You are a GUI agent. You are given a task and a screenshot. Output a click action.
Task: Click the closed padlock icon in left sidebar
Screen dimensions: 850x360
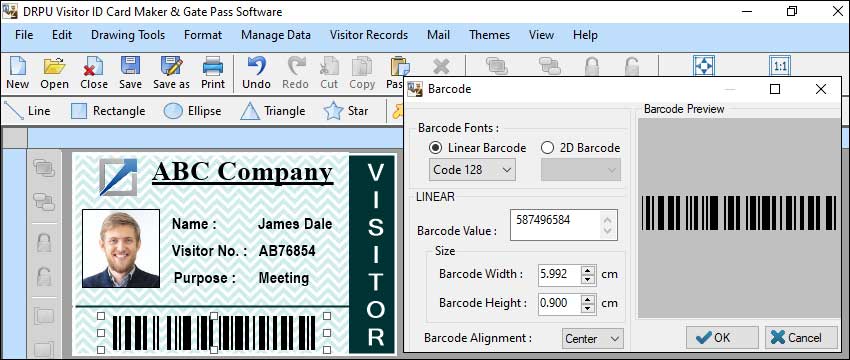pyautogui.click(x=43, y=242)
